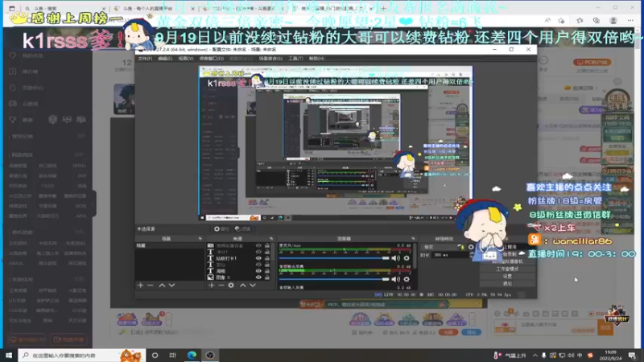This screenshot has height=362, width=644.
Task: Open OBS Studio icon in taskbar
Action: [210, 355]
